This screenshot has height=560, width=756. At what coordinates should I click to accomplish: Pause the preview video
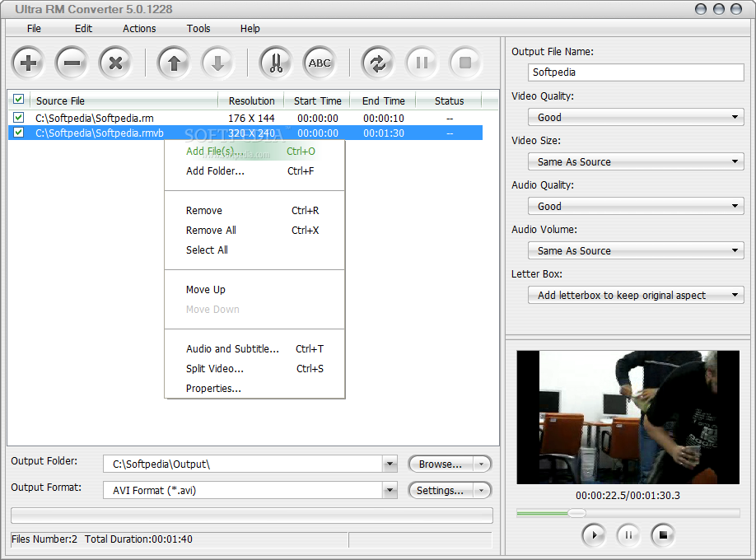click(628, 535)
